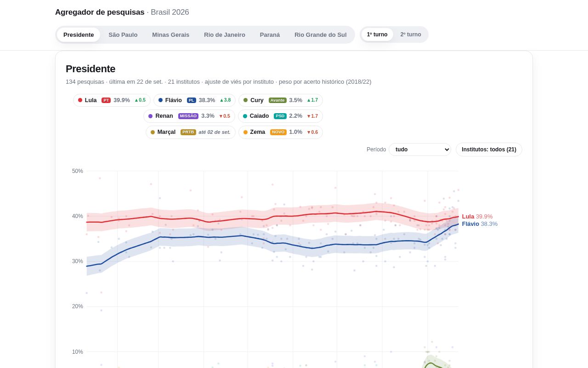Hide the Cury Avante series chip

(281, 100)
